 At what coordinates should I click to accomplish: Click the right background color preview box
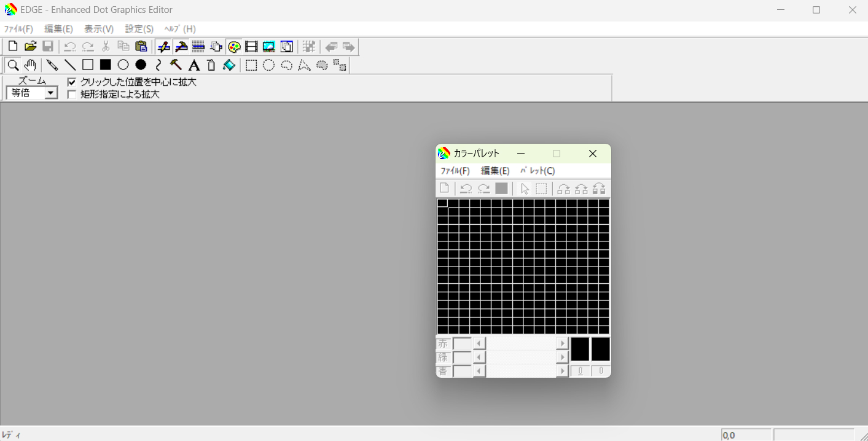(600, 349)
